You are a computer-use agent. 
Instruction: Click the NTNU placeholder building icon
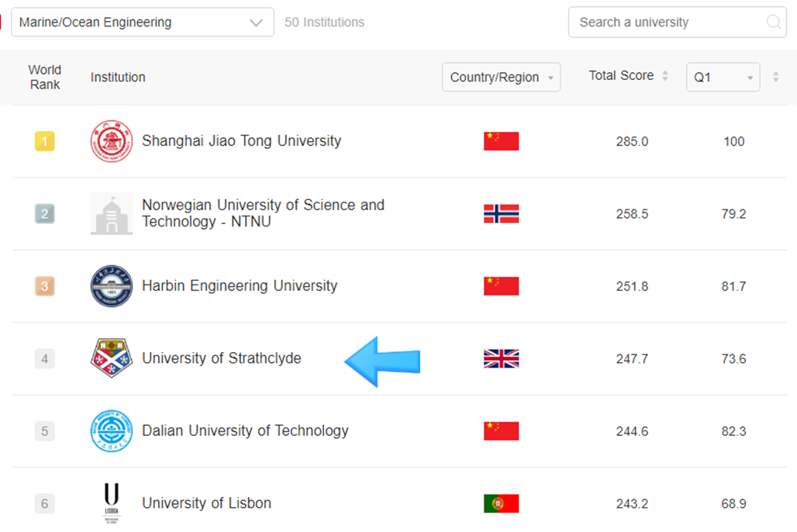coord(112,213)
